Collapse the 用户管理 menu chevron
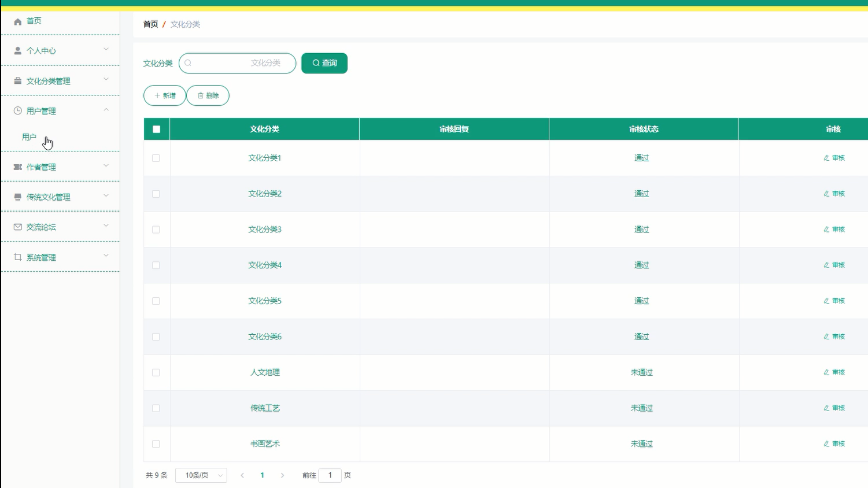This screenshot has width=868, height=488. pos(106,110)
